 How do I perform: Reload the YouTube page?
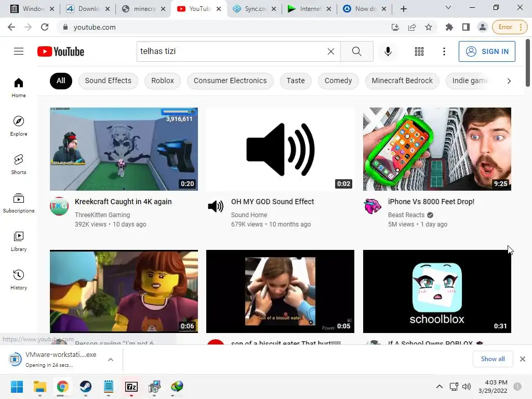point(45,27)
